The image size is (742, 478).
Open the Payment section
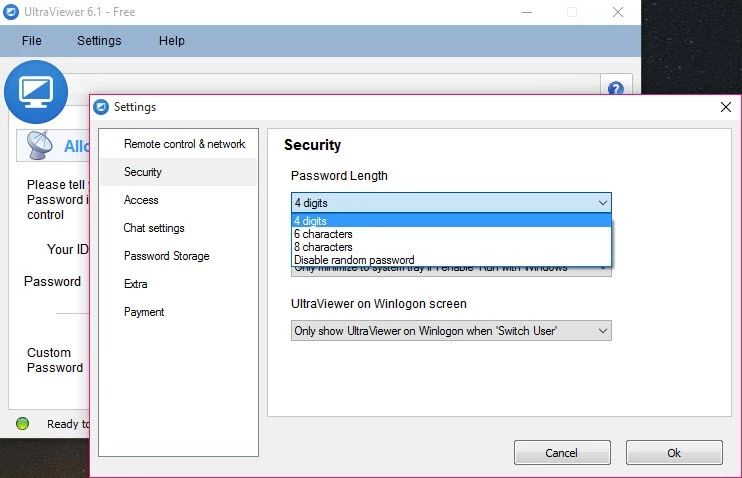(144, 312)
